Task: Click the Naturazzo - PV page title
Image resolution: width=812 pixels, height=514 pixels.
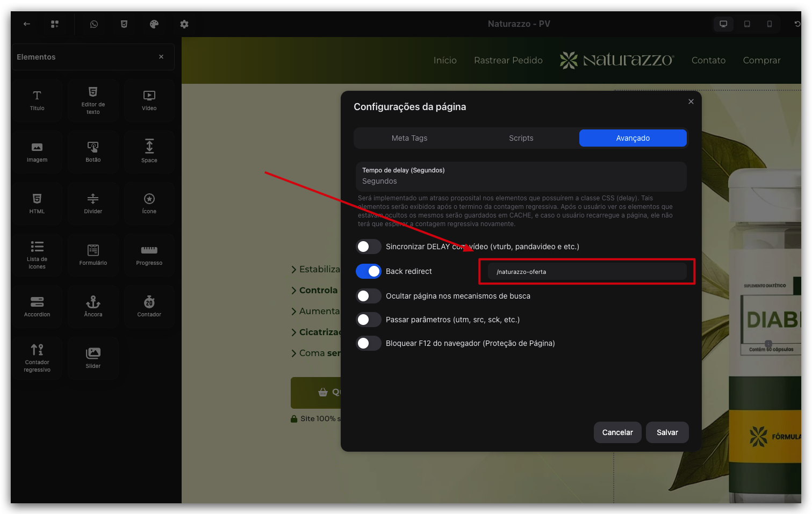Action: point(519,24)
